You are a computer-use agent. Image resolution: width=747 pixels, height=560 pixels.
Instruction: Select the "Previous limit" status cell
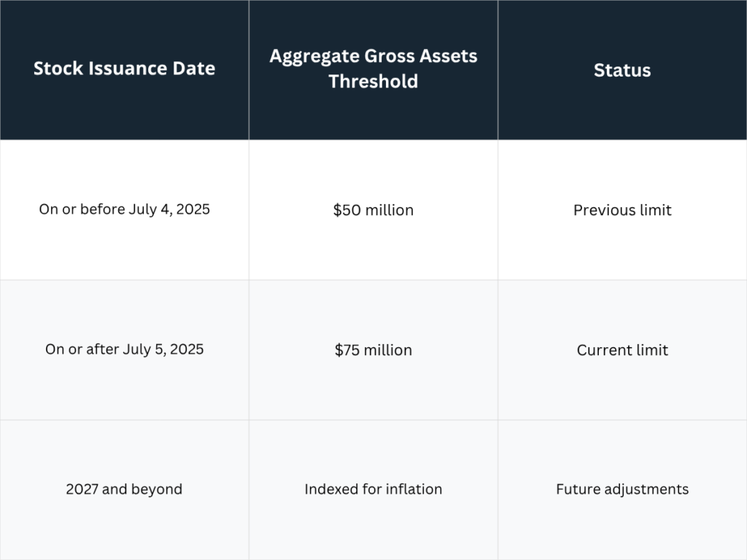point(622,210)
